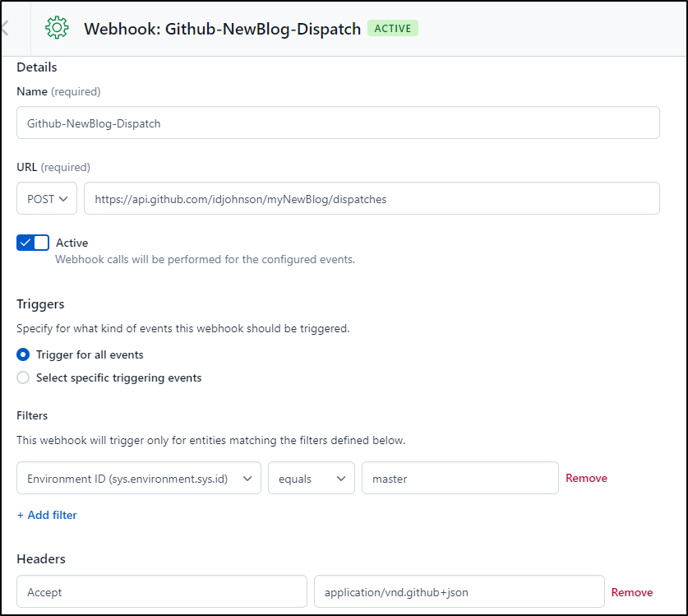Click '+ Add filter' link
This screenshot has height=616, width=688.
47,515
